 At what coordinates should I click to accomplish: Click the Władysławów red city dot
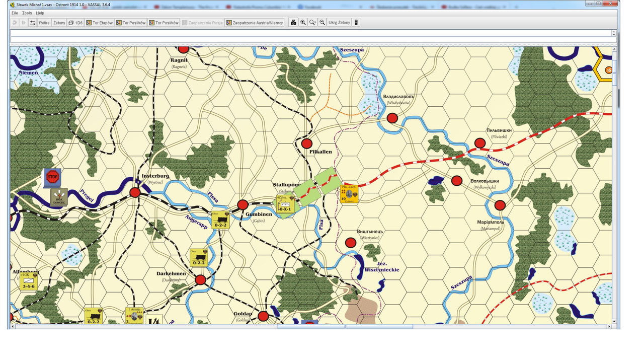coord(392,118)
